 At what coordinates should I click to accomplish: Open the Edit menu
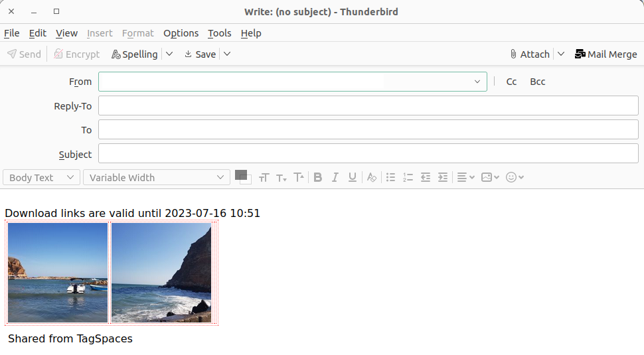[38, 33]
